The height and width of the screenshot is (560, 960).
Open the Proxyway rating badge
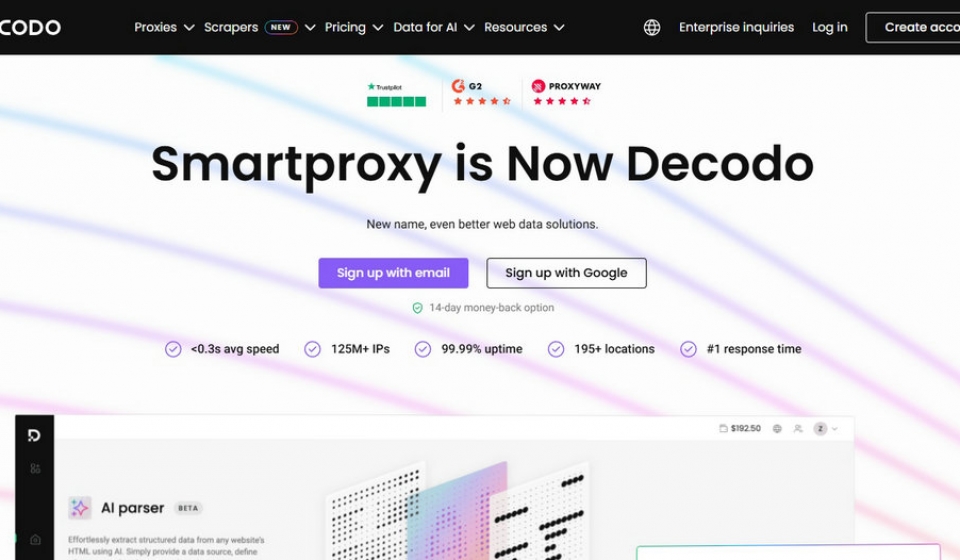pyautogui.click(x=566, y=94)
